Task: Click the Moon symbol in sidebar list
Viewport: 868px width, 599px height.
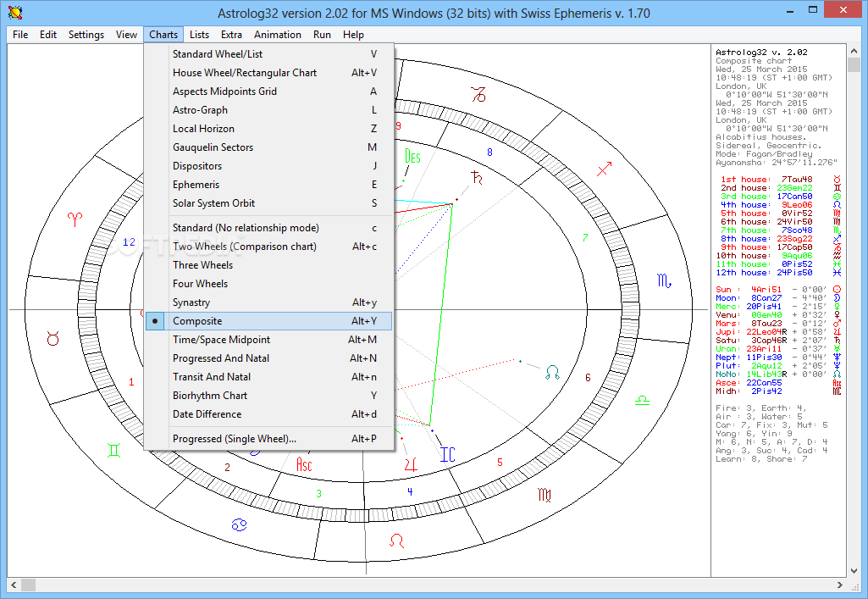Action: coord(837,298)
